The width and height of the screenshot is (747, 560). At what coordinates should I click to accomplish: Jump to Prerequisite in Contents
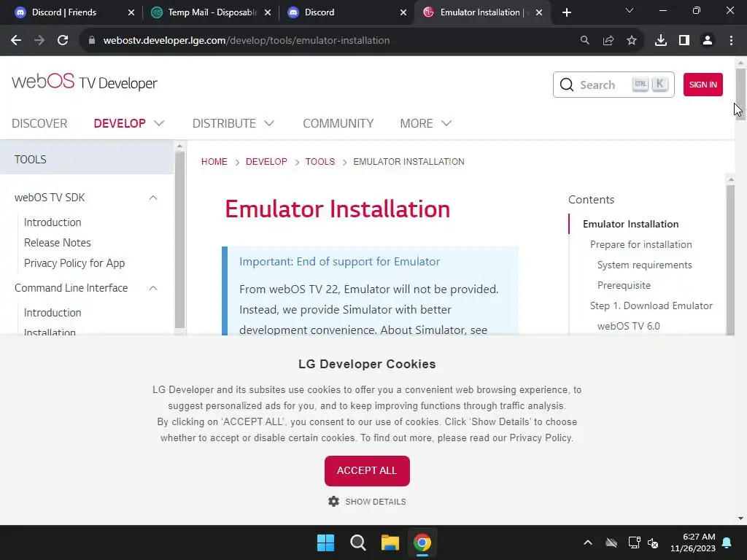point(624,285)
